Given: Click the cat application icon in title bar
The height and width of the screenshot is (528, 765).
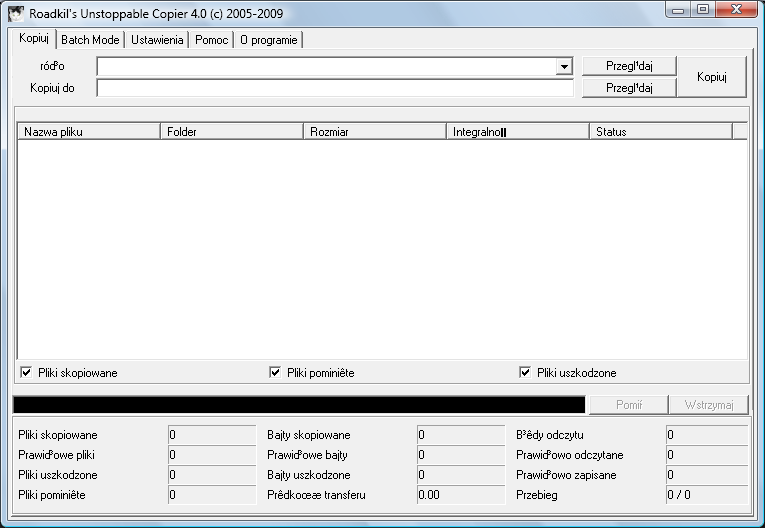Looking at the screenshot, I should 16,13.
